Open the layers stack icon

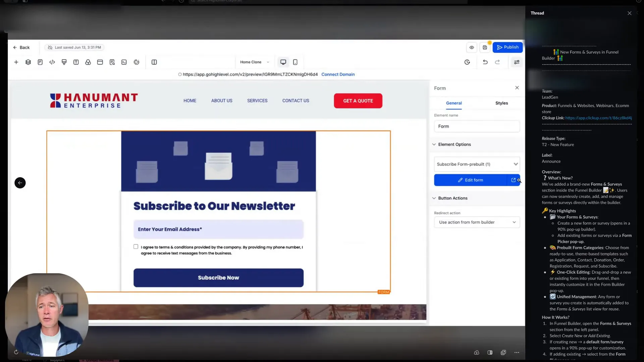click(x=28, y=62)
